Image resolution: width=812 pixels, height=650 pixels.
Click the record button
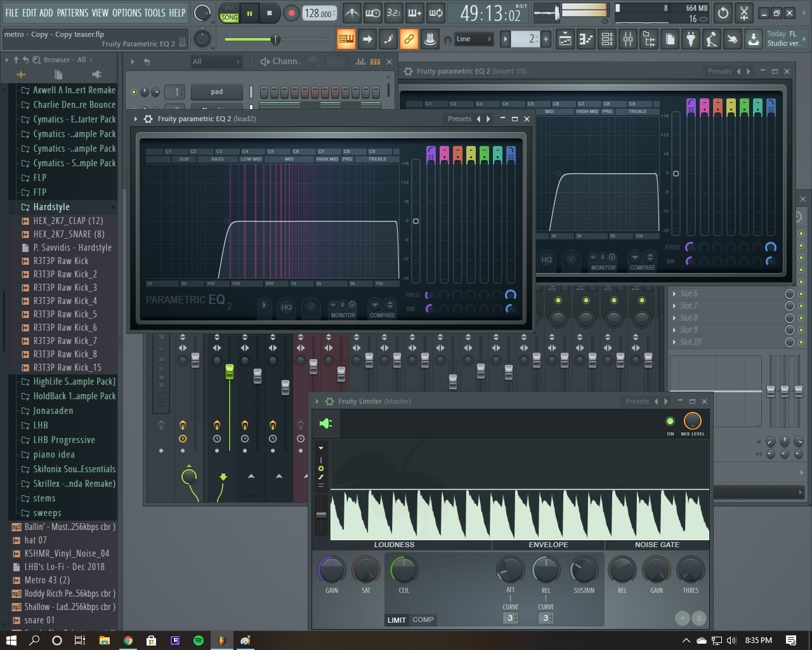(x=291, y=13)
